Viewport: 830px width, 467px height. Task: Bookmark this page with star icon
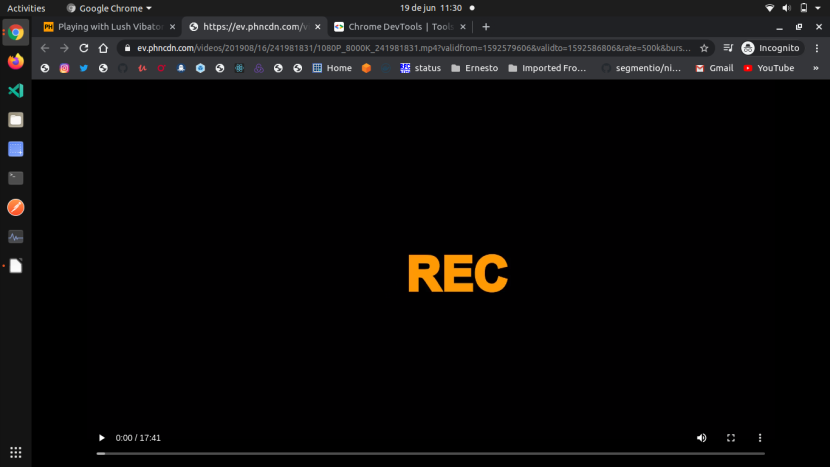point(704,48)
